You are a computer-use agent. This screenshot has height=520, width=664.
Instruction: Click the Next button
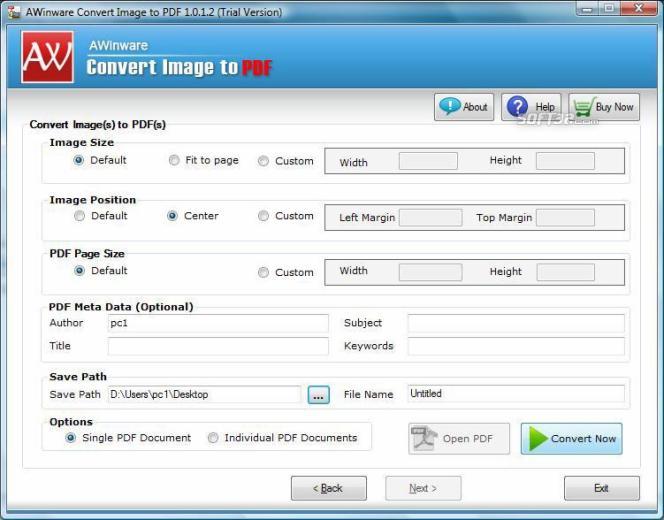[x=423, y=488]
